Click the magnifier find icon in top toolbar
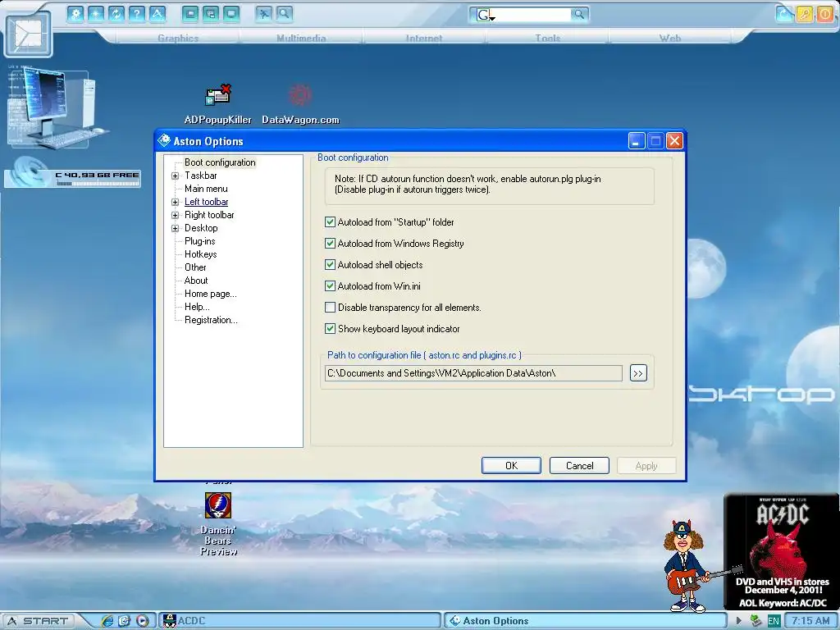The width and height of the screenshot is (840, 630). [x=284, y=13]
